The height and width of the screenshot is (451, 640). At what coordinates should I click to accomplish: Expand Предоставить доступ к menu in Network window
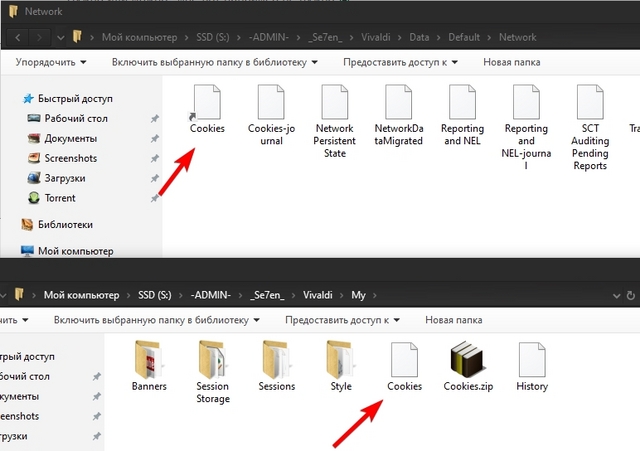tap(400, 62)
